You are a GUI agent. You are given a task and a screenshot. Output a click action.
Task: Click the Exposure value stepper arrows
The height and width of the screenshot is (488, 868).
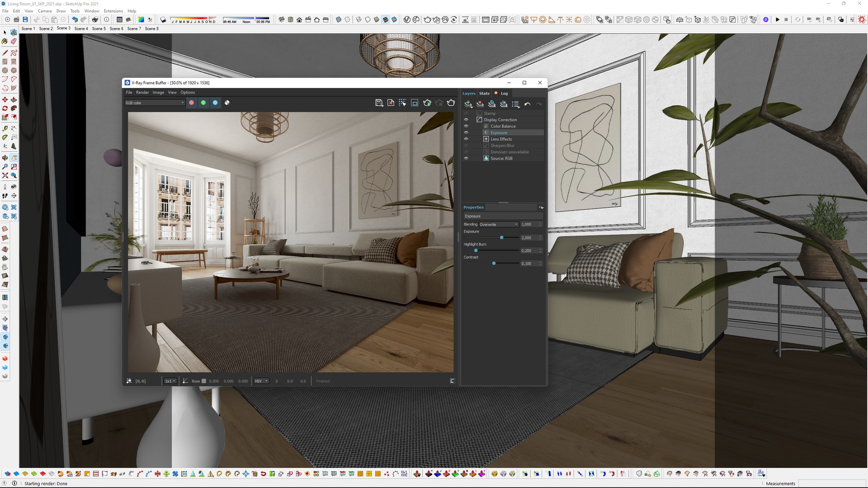pyautogui.click(x=540, y=238)
